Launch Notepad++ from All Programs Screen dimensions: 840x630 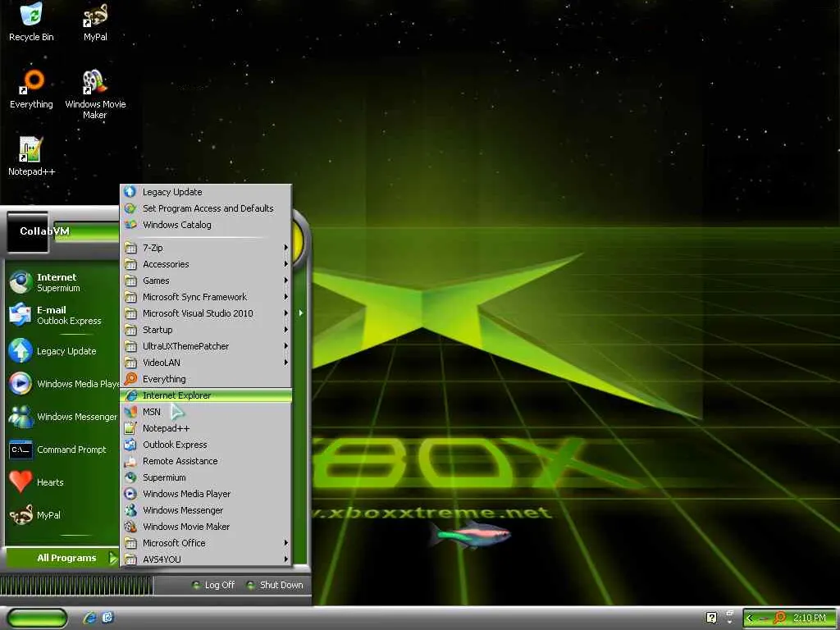pos(206,428)
